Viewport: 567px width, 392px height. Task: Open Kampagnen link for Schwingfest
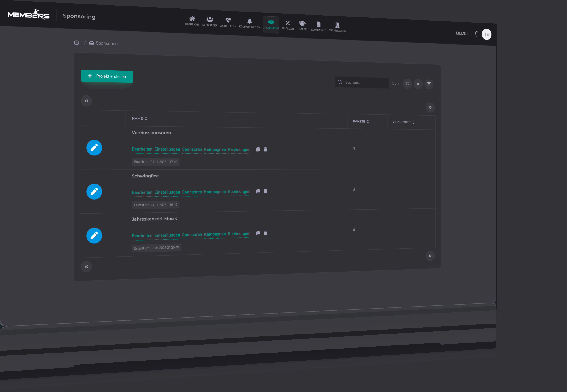click(x=215, y=192)
